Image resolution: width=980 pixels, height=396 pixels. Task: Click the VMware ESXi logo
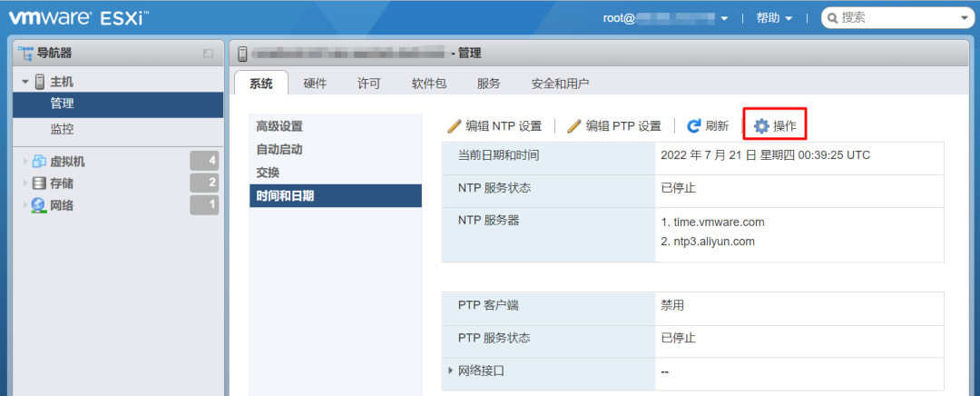click(x=79, y=17)
